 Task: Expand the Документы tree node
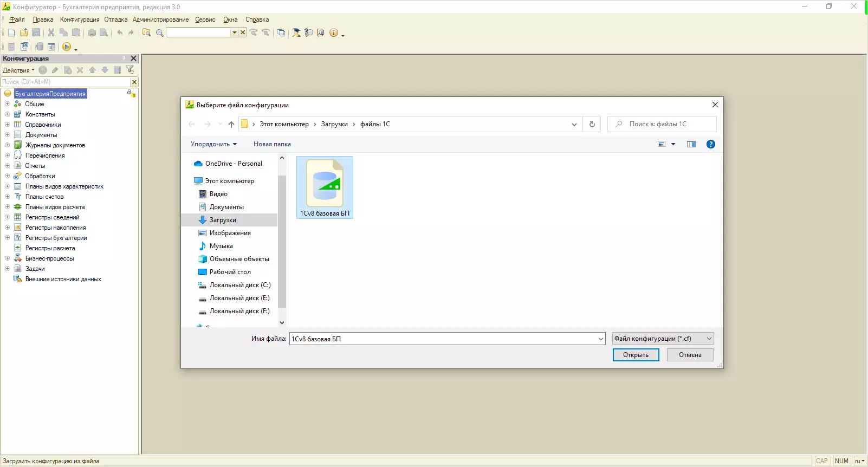click(8, 135)
